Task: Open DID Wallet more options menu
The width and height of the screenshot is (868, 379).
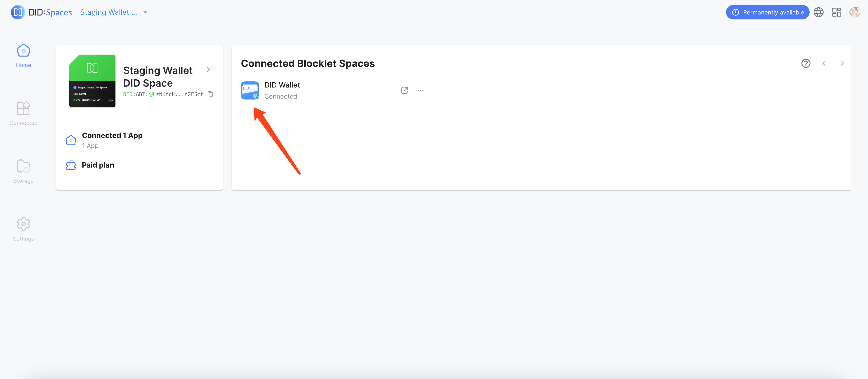Action: pyautogui.click(x=420, y=90)
